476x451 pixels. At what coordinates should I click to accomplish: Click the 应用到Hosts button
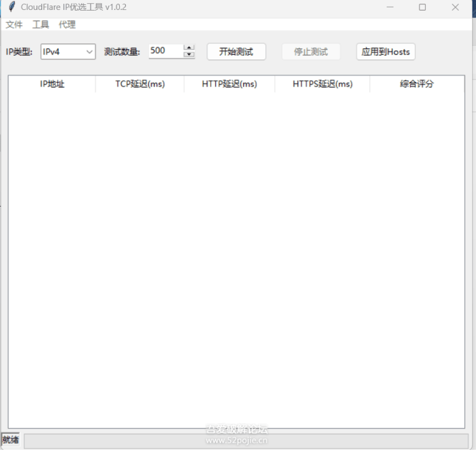(385, 51)
